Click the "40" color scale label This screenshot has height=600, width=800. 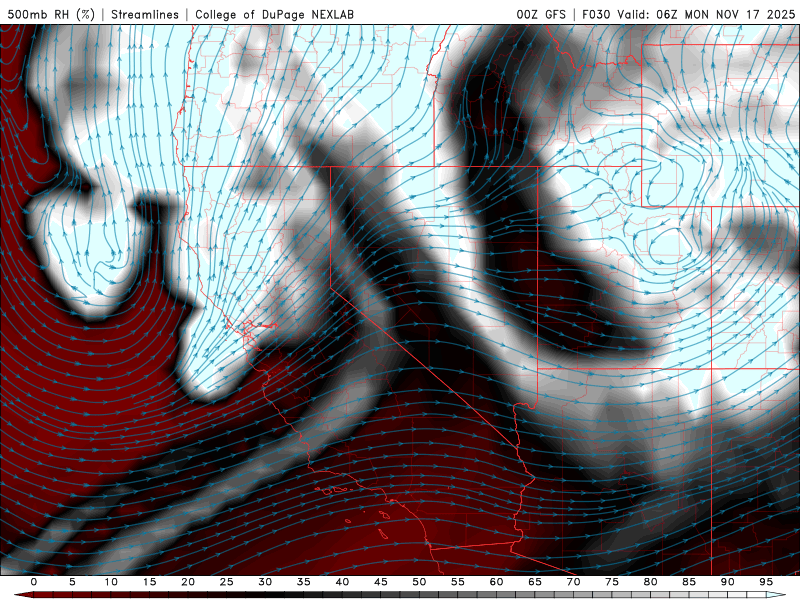coord(342,582)
